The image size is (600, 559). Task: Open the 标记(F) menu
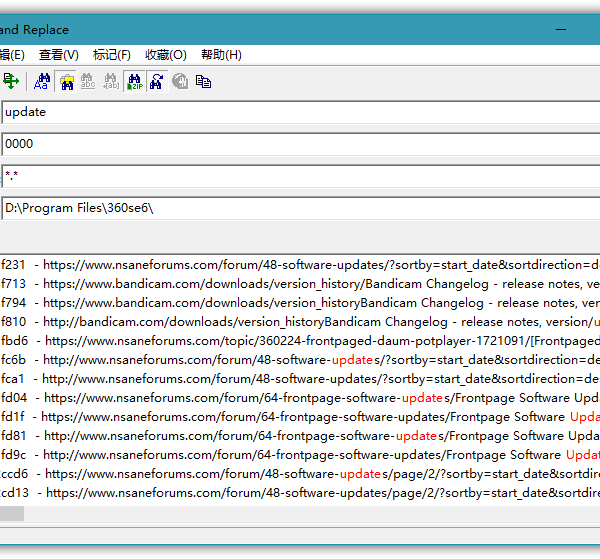(x=111, y=55)
